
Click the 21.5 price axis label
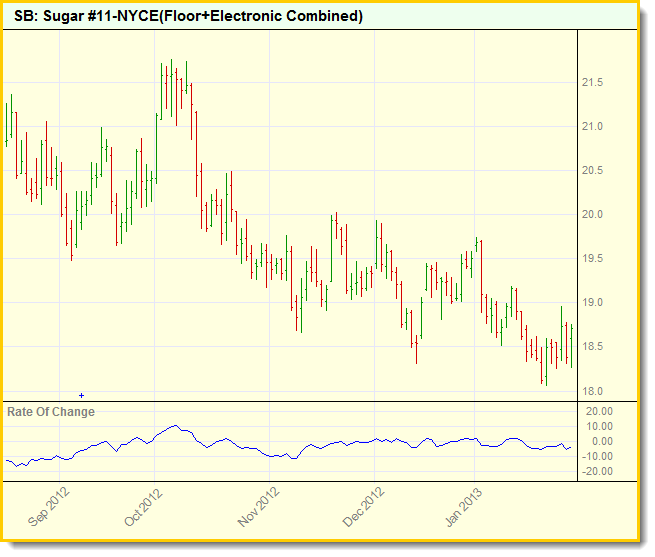point(592,82)
